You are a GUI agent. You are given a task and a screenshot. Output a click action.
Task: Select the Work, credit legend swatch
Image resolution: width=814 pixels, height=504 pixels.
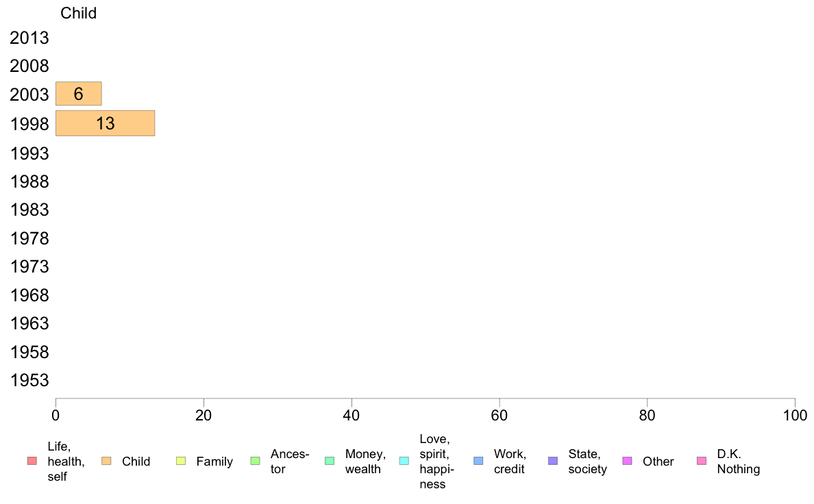pos(479,461)
